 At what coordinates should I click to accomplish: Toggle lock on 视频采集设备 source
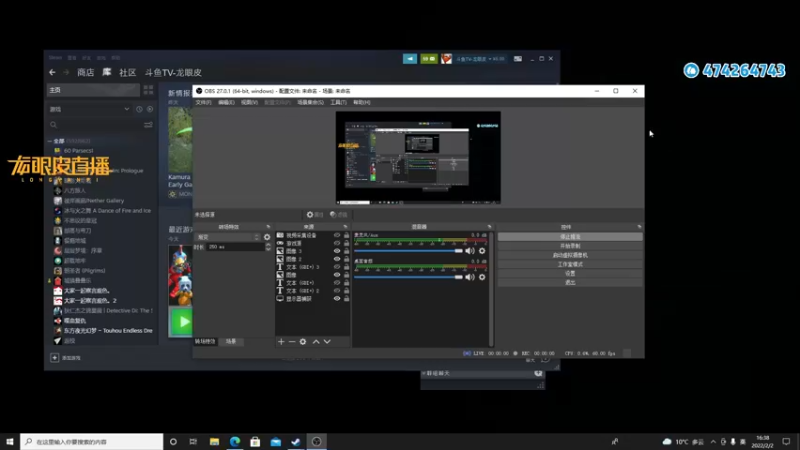tap(346, 235)
